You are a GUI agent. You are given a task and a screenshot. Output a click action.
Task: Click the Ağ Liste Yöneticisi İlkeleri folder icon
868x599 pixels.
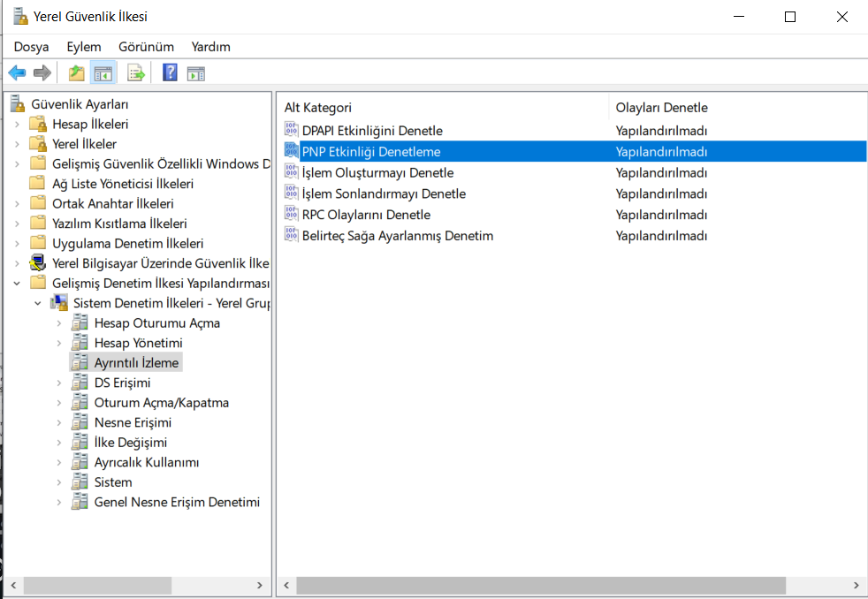(x=38, y=183)
